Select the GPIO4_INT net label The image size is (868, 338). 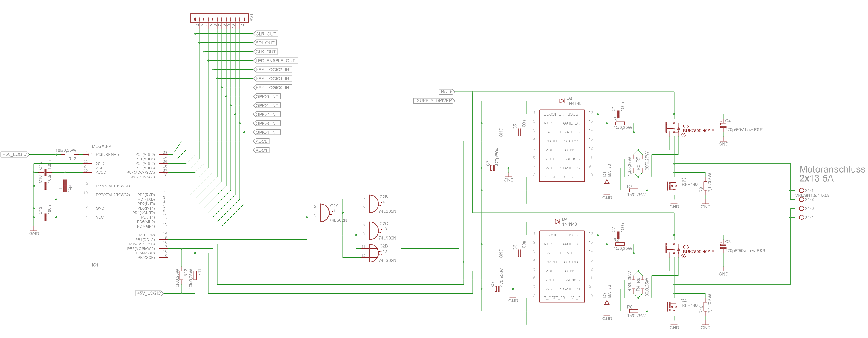coord(267,133)
